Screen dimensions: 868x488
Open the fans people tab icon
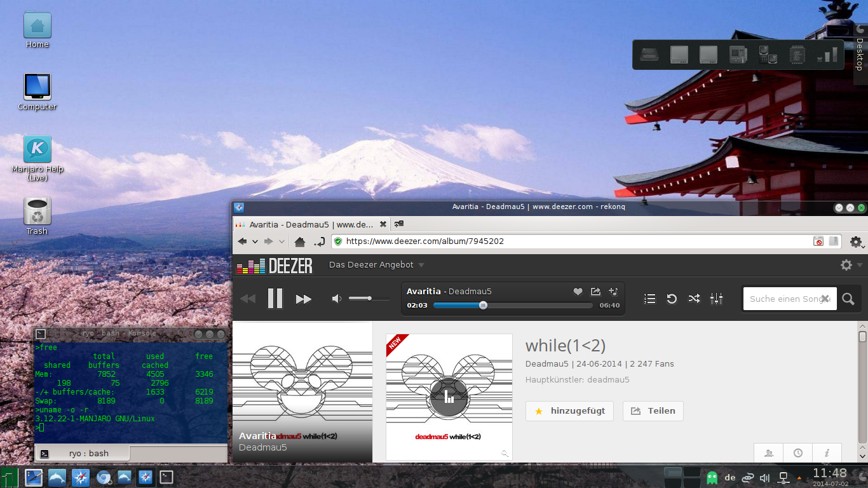769,453
